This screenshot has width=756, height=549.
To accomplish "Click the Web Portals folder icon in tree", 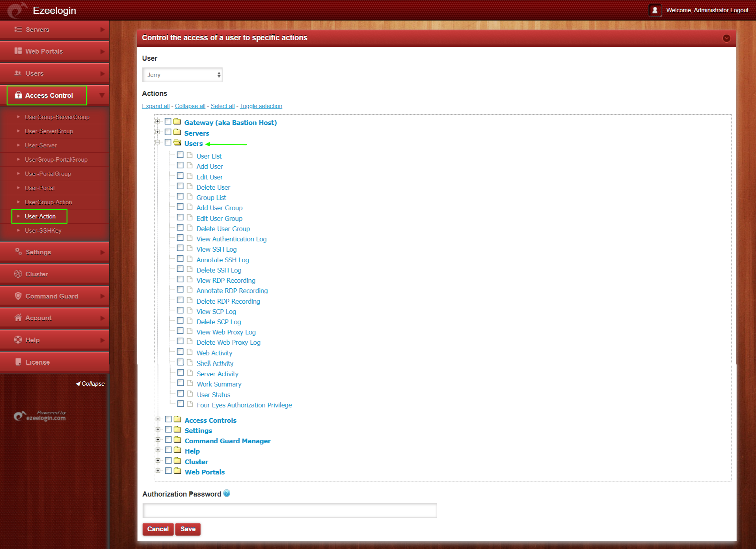I will coord(177,471).
